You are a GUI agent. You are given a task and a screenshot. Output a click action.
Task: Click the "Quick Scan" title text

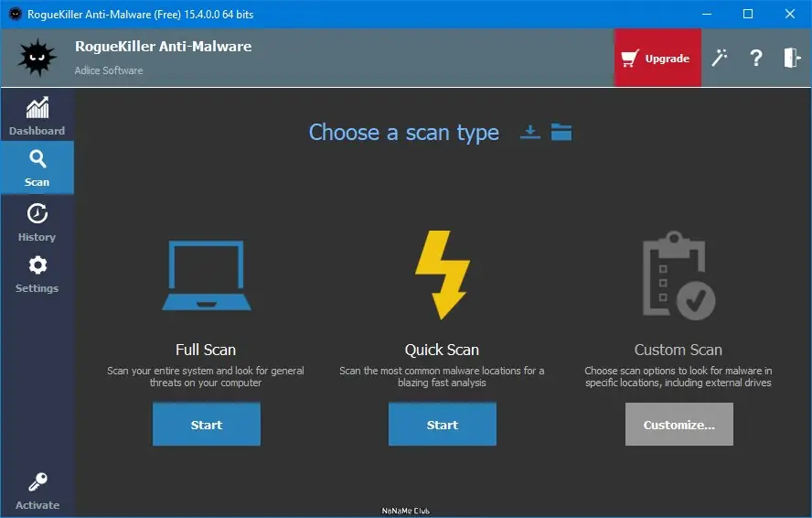[442, 350]
